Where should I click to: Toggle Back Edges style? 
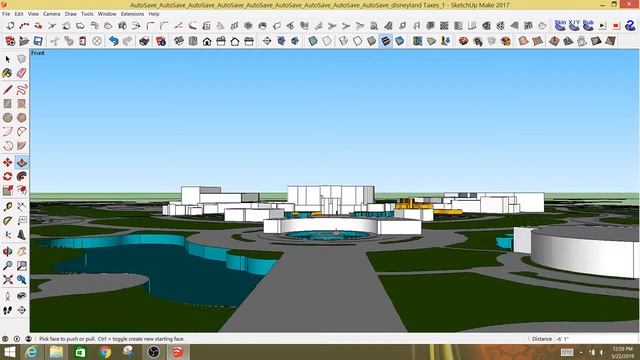pyautogui.click(x=327, y=41)
